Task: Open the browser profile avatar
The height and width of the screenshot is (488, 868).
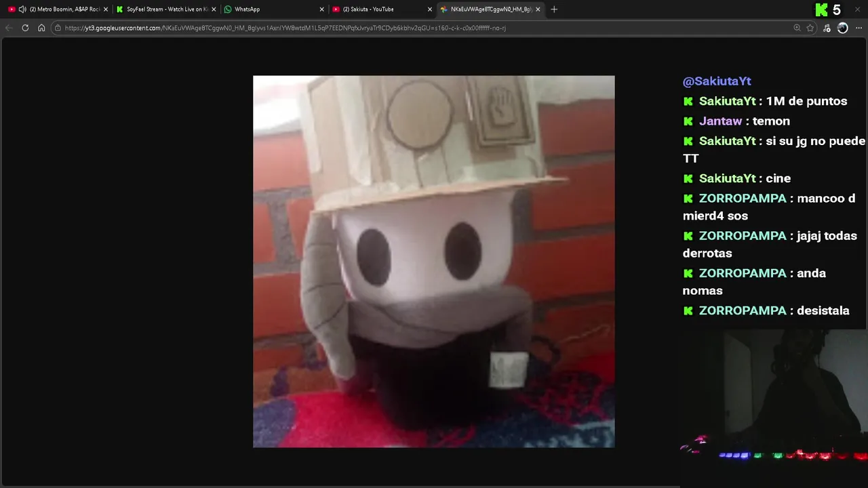Action: pos(842,28)
